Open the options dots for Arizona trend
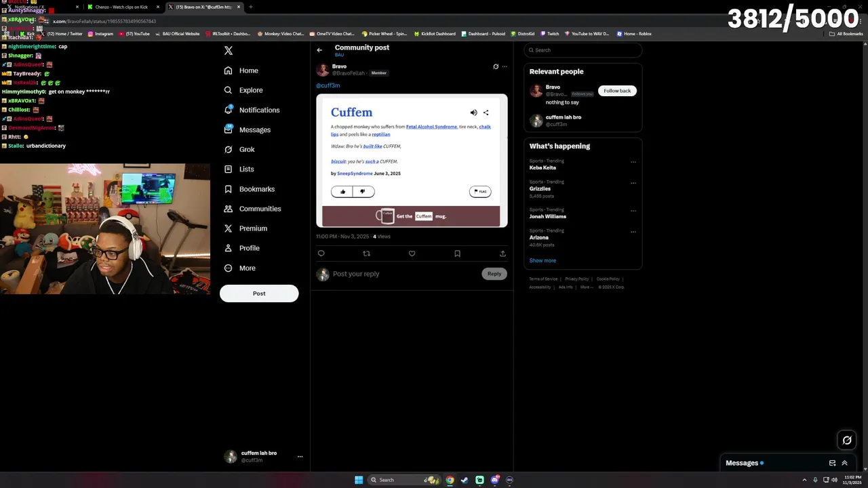The height and width of the screenshot is (488, 868). 633,232
